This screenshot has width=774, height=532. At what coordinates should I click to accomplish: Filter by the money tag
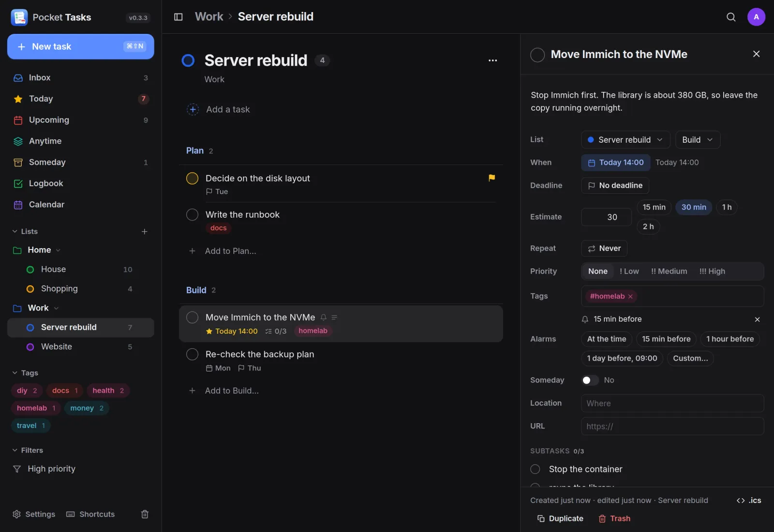(x=87, y=408)
